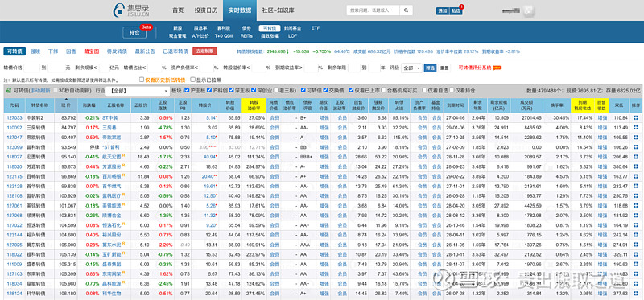Image resolution: width=644 pixels, height=300 pixels.
Task: Click the plus icon in row 123128
Action: pos(636,186)
